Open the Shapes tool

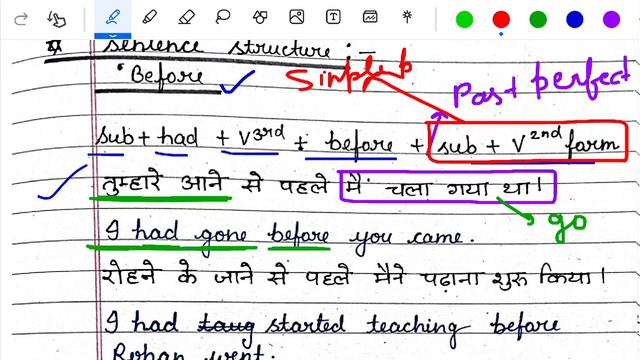[x=260, y=17]
